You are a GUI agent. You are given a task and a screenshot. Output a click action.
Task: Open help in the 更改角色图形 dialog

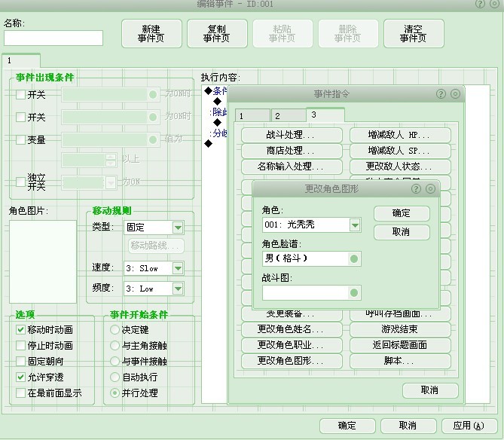tap(416, 188)
